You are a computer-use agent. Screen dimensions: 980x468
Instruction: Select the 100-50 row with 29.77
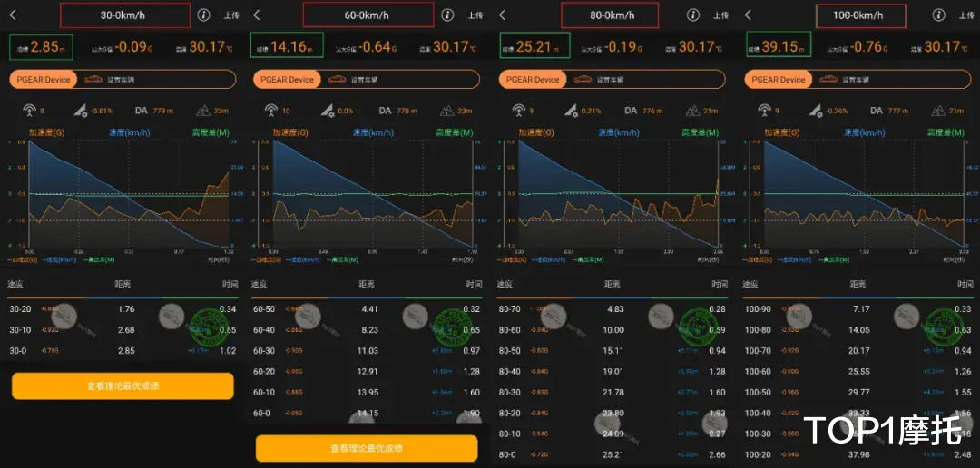pyautogui.click(x=857, y=393)
